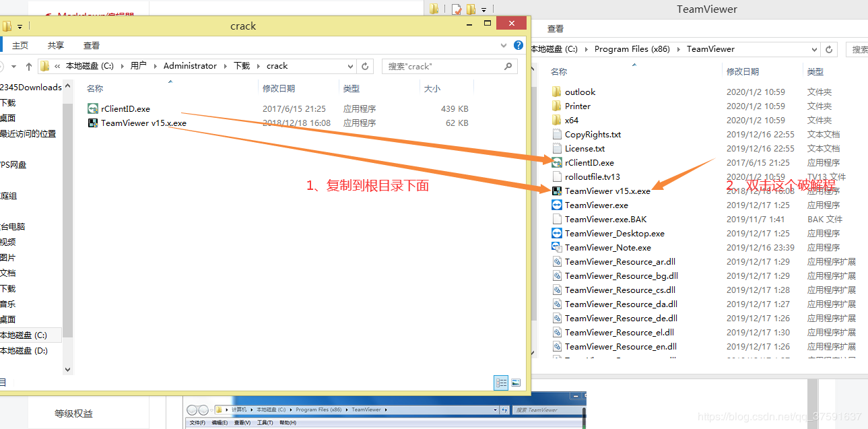Image resolution: width=868 pixels, height=429 pixels.
Task: Select 视频 in the sidebar
Action: click(7, 242)
